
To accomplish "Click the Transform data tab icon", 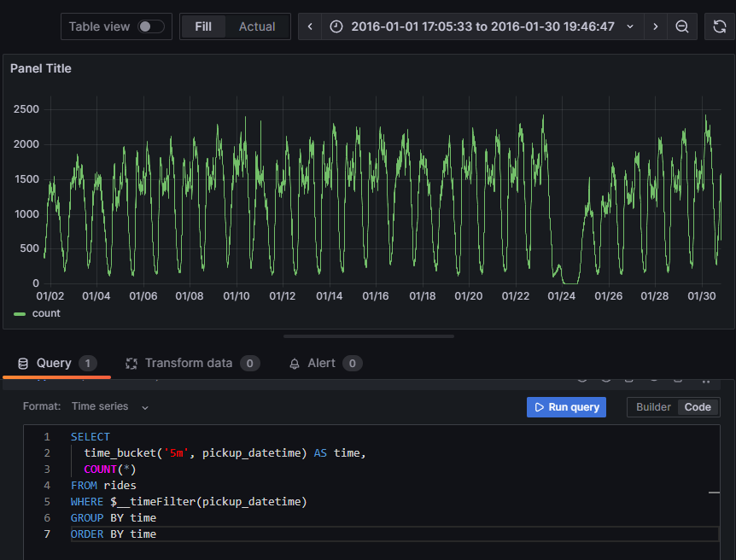I will 131,364.
